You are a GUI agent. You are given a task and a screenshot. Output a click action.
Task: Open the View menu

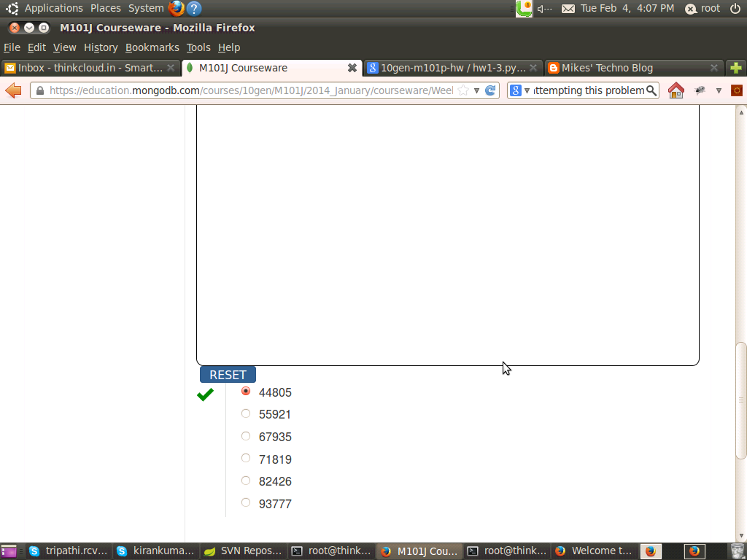pos(64,47)
